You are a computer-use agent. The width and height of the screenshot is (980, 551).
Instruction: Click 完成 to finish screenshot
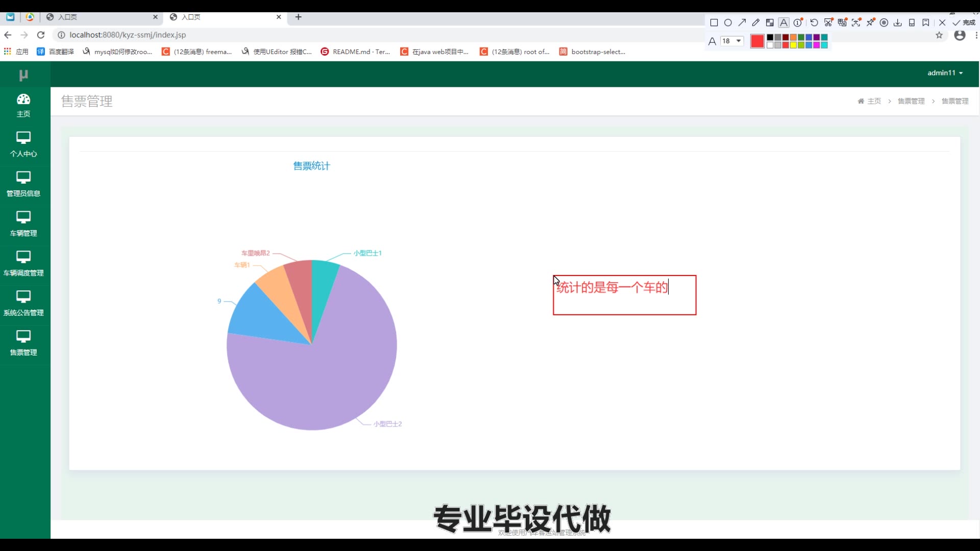[964, 22]
